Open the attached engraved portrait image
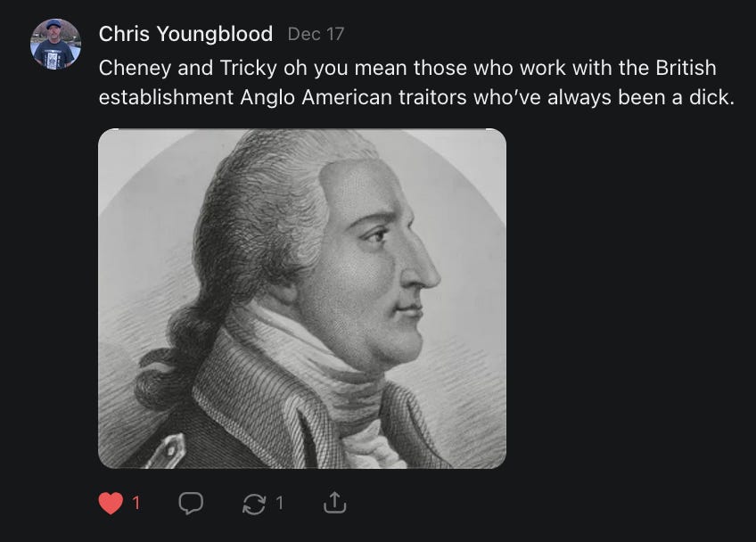Viewport: 756px width, 542px height. point(302,299)
